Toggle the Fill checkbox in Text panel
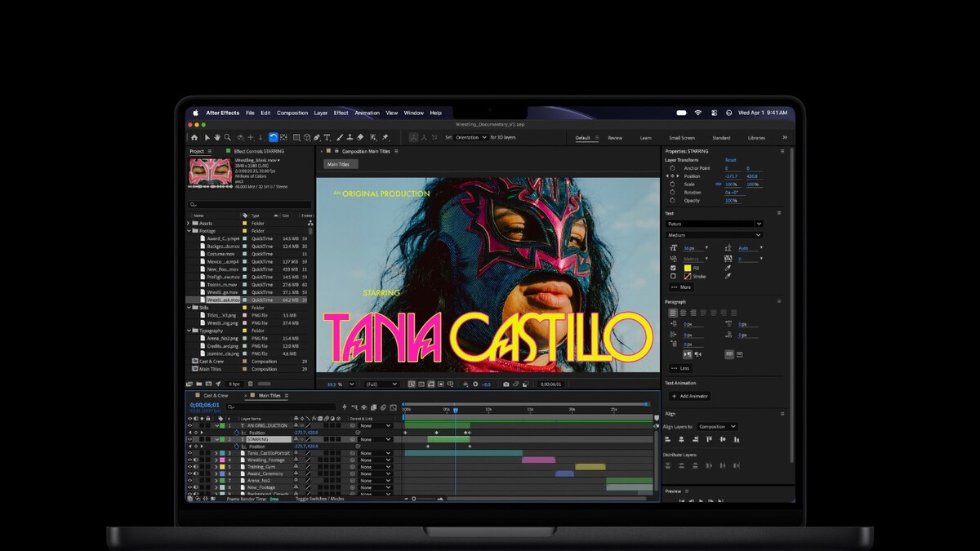The height and width of the screenshot is (551, 980). (673, 268)
